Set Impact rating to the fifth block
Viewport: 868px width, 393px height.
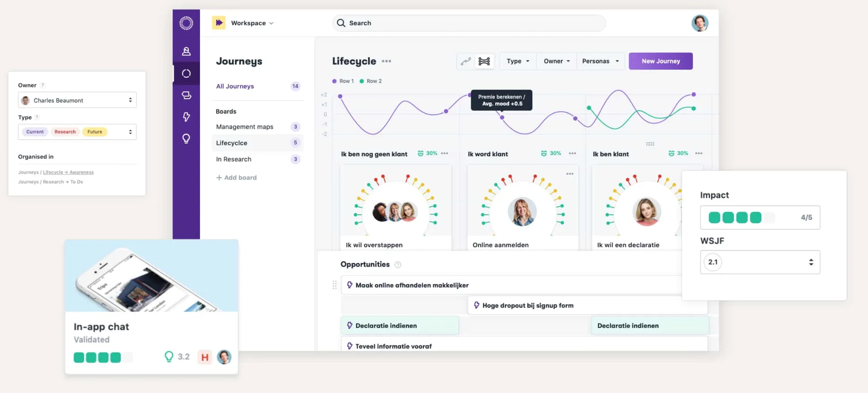(x=769, y=218)
